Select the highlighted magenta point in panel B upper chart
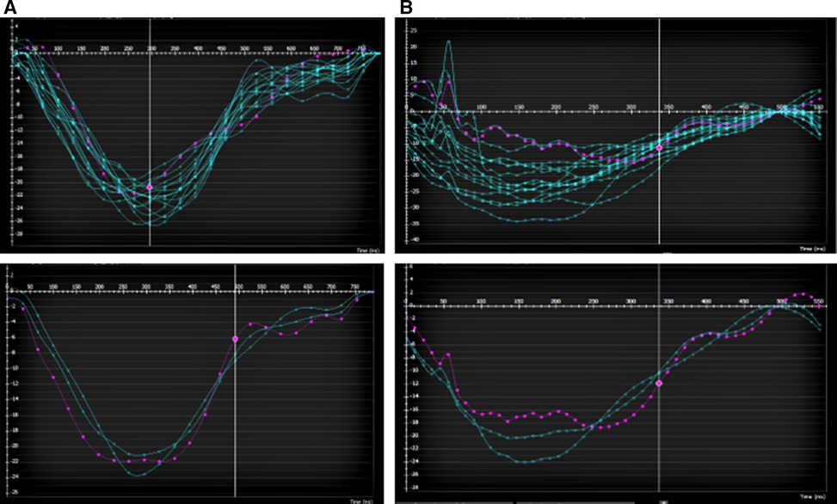 [x=659, y=148]
